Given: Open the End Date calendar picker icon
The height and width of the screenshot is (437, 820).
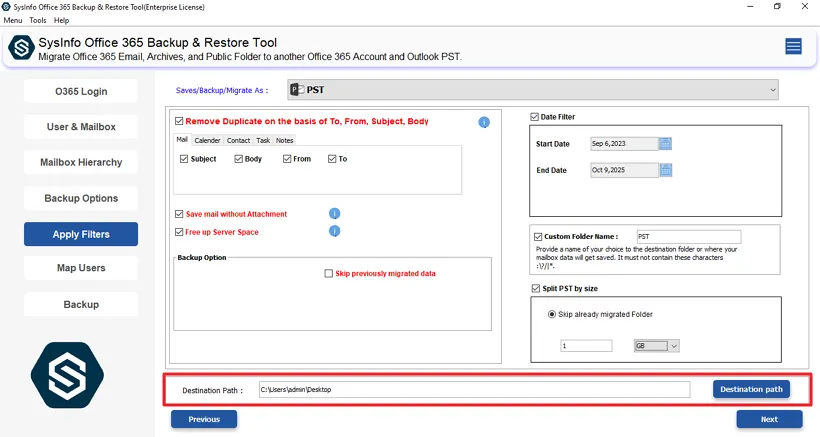Looking at the screenshot, I should [x=666, y=170].
